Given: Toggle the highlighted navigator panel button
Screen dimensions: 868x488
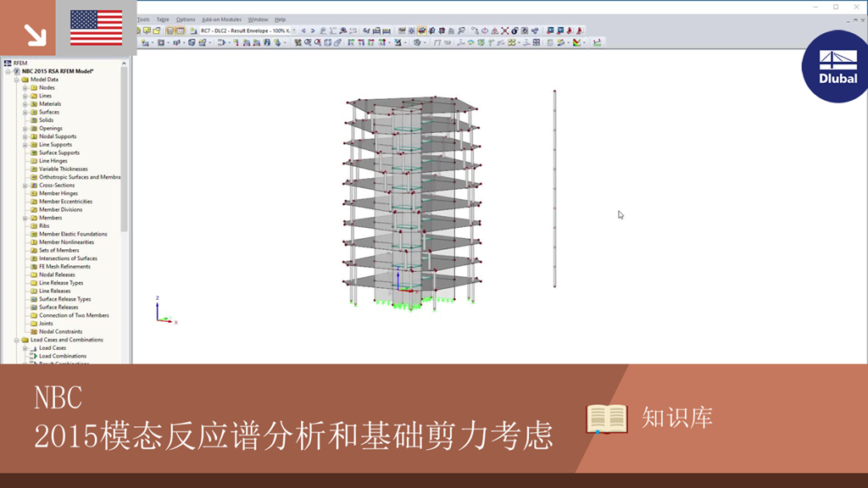Looking at the screenshot, I should [x=170, y=30].
